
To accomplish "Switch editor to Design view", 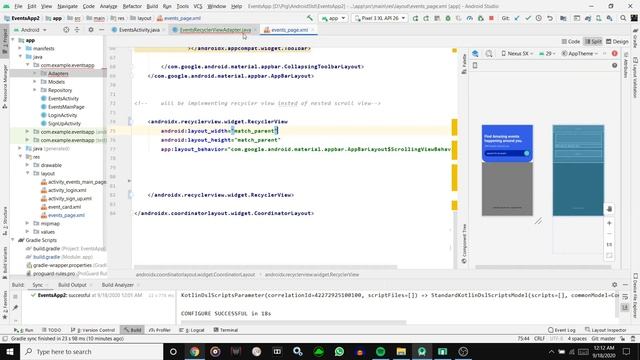I will tap(617, 42).
